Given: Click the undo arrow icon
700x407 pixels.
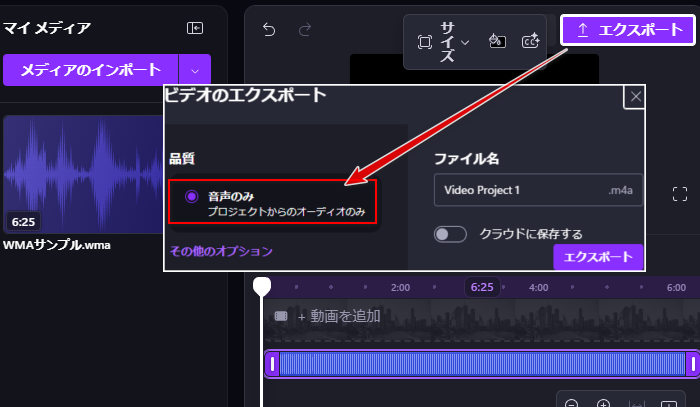Looking at the screenshot, I should pyautogui.click(x=269, y=30).
